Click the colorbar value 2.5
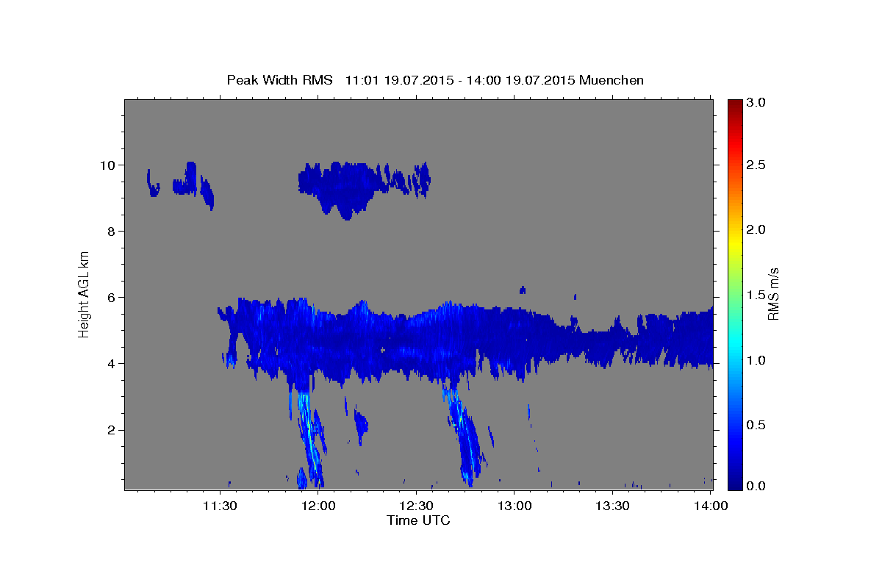 (x=756, y=165)
